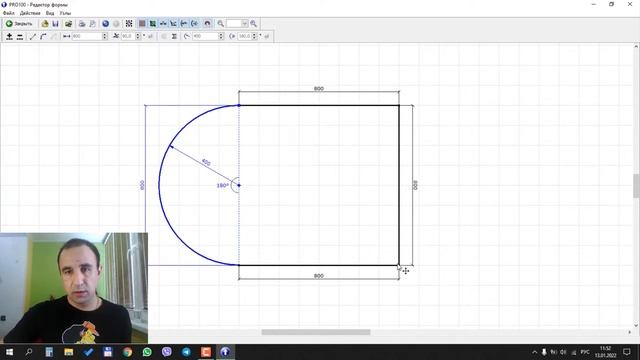Show hidden system tray icons
The width and height of the screenshot is (640, 360).
pyautogui.click(x=535, y=352)
